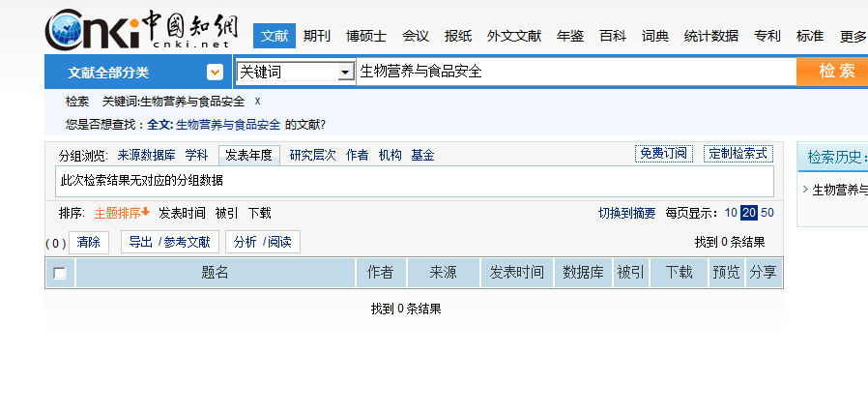Image resolution: width=868 pixels, height=413 pixels.
Task: Click the 生物营养与食品安全 suggested full-text link
Action: pos(228,125)
